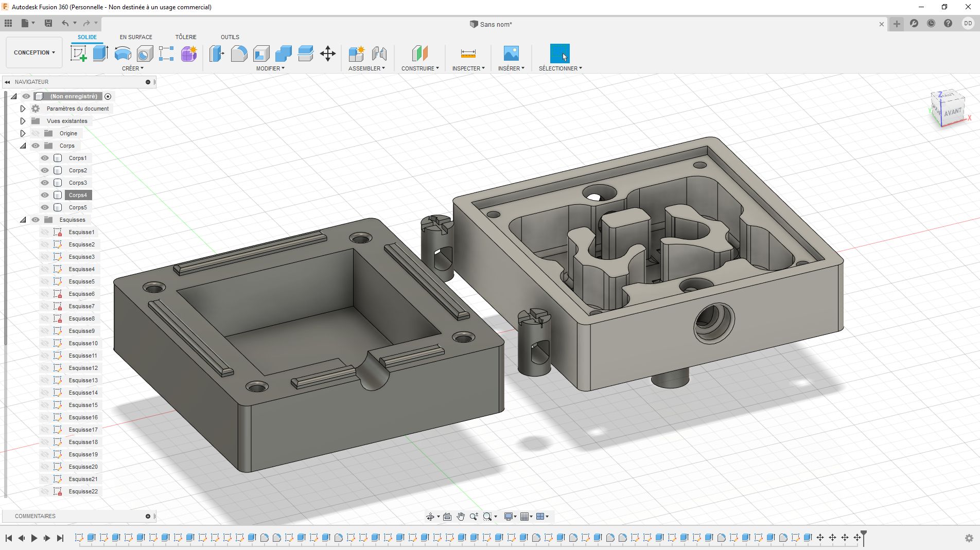Toggle visibility of Corps5 body

click(45, 207)
